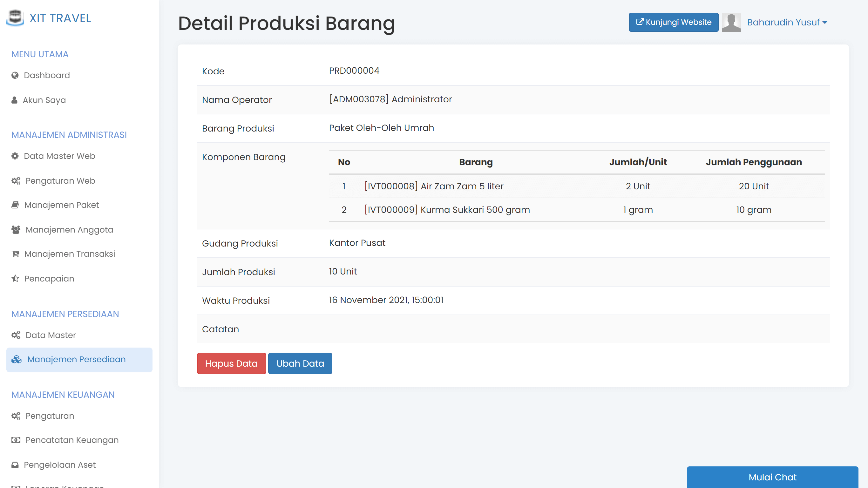The image size is (868, 488).
Task: Select the Manajemen Anggota group icon
Action: point(15,229)
